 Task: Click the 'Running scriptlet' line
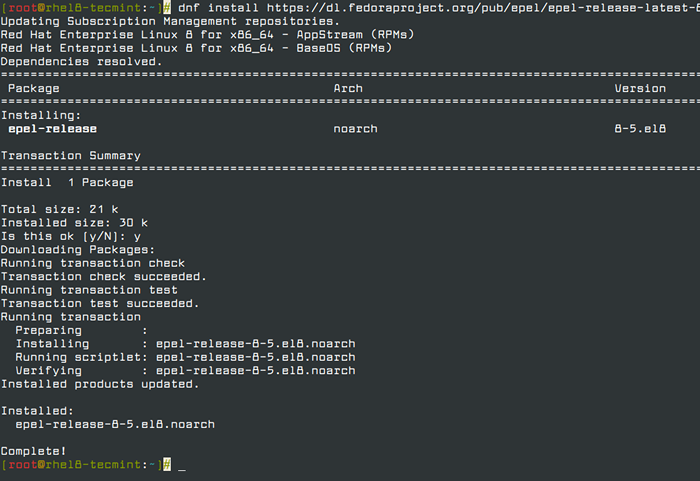point(185,357)
